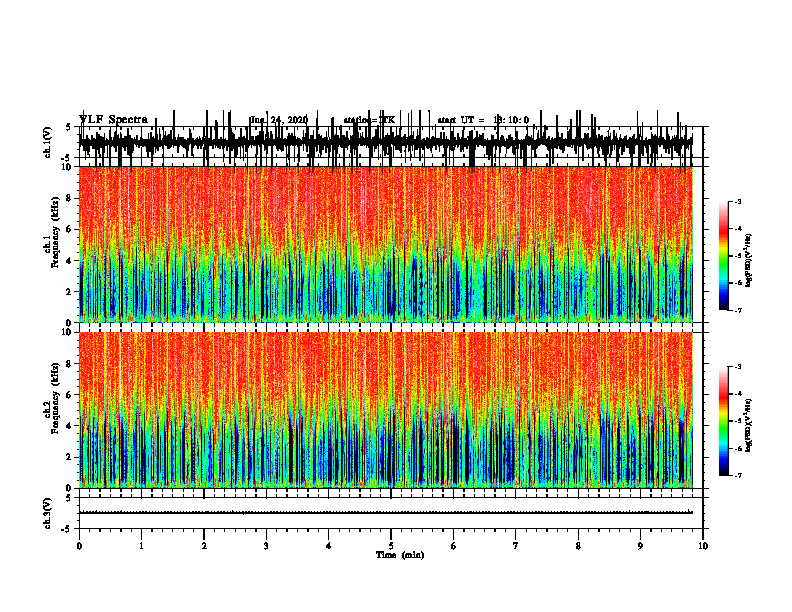The width and height of the screenshot is (792, 612).
Task: Click the '5' tick label on the time axis
Action: [x=391, y=546]
